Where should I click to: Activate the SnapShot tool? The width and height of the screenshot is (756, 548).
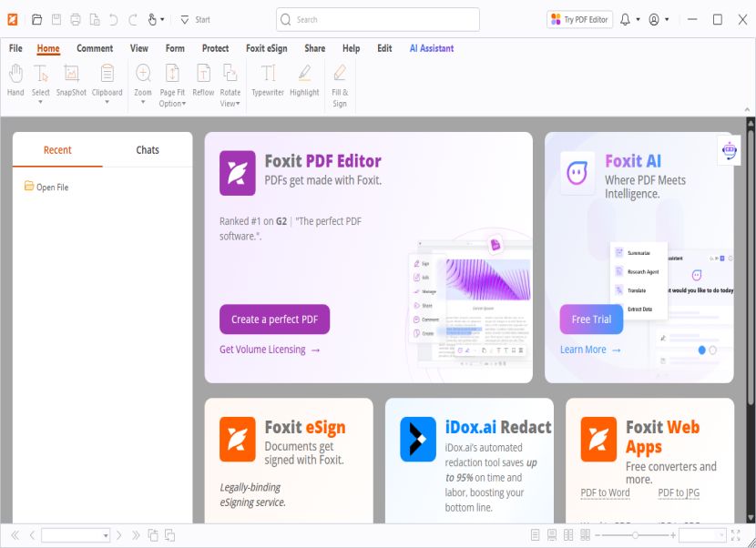[x=71, y=80]
